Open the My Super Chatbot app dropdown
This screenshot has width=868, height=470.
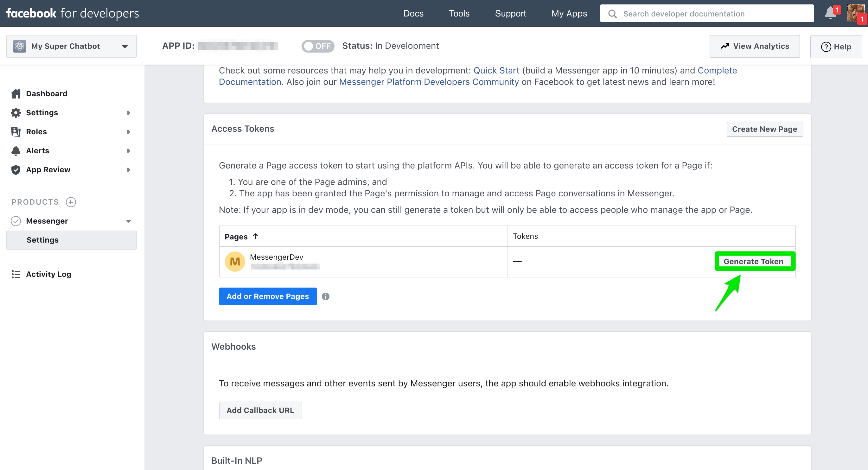pos(71,46)
